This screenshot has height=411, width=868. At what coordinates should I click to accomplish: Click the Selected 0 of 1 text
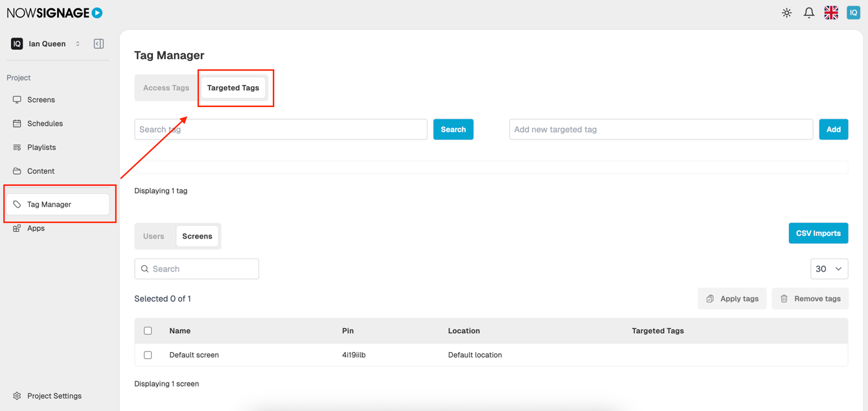163,299
